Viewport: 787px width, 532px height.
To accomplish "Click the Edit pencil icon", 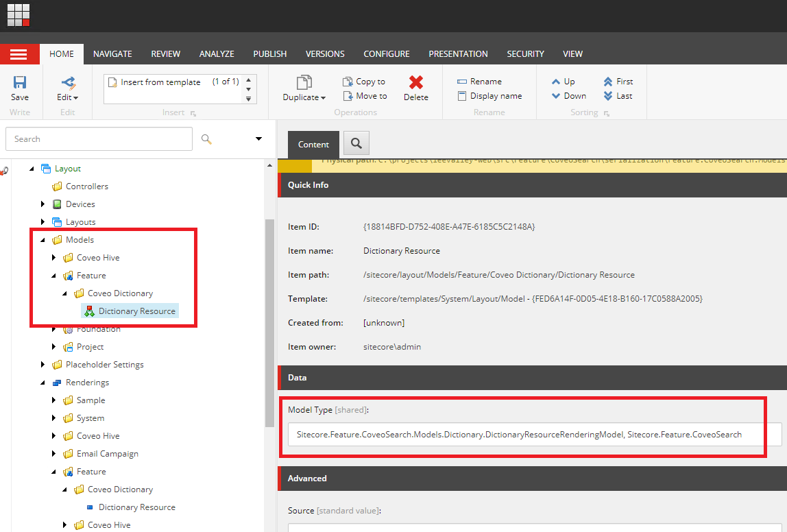I will 68,82.
